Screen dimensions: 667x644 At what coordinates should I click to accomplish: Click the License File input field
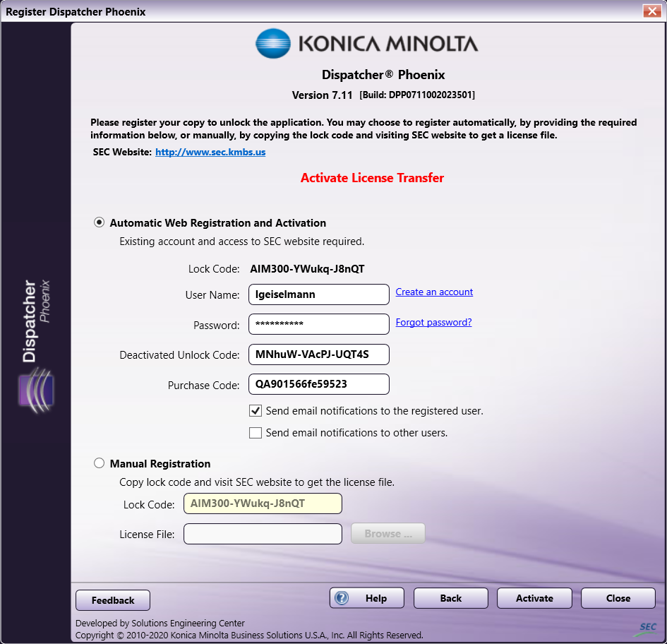(x=263, y=534)
